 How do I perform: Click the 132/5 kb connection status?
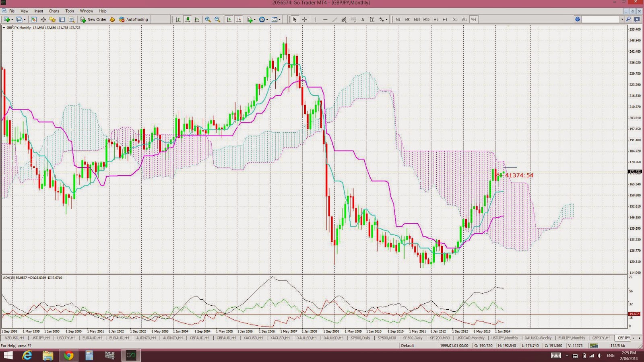click(x=618, y=346)
